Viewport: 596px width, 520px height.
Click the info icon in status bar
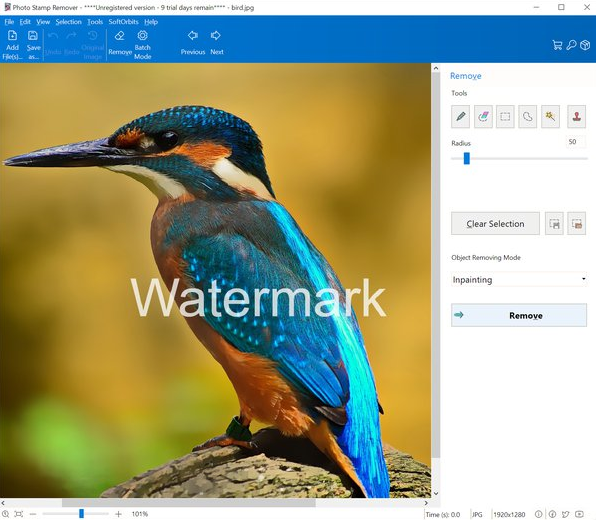point(539,514)
